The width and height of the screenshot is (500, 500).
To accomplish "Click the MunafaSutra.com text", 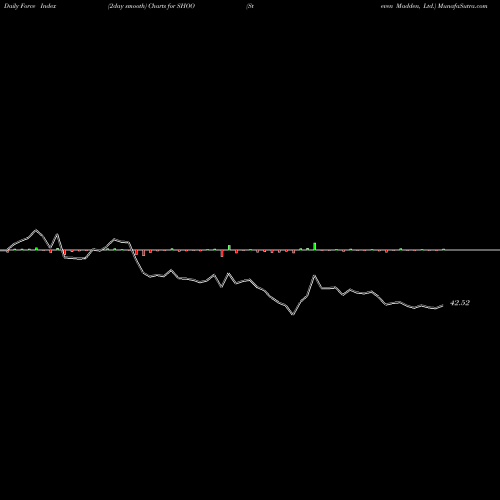I will click(x=463, y=6).
